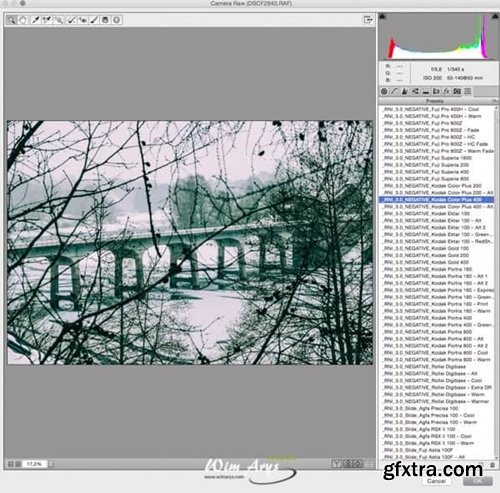The height and width of the screenshot is (493, 500).
Task: Select the White Balance eyedropper tool
Action: (35, 20)
